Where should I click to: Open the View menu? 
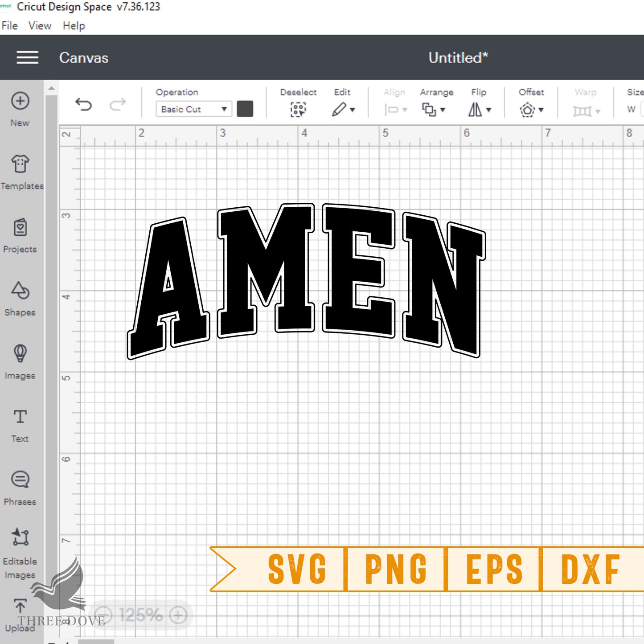[40, 25]
